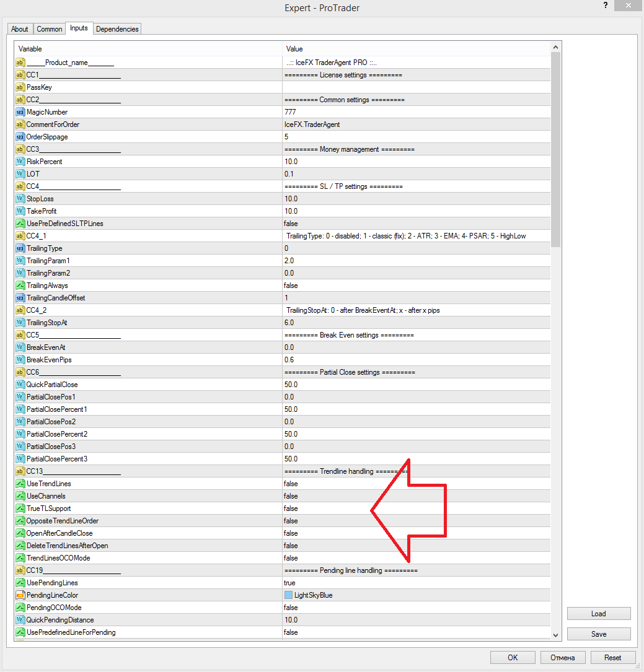Click the help question mark button

606,5
